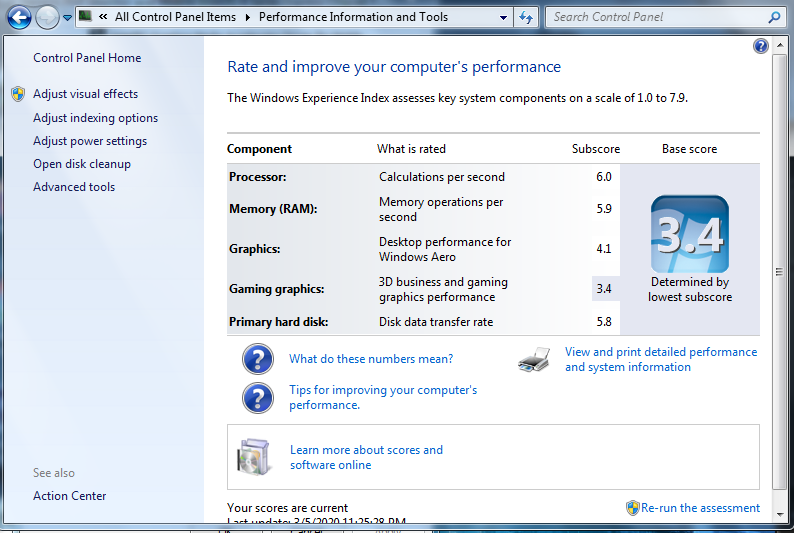Click the printer icon
The height and width of the screenshot is (533, 794).
coord(534,359)
